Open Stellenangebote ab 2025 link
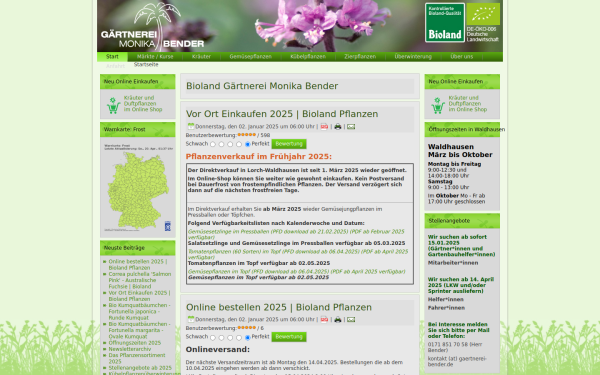This screenshot has width=600, height=375. pyautogui.click(x=140, y=368)
